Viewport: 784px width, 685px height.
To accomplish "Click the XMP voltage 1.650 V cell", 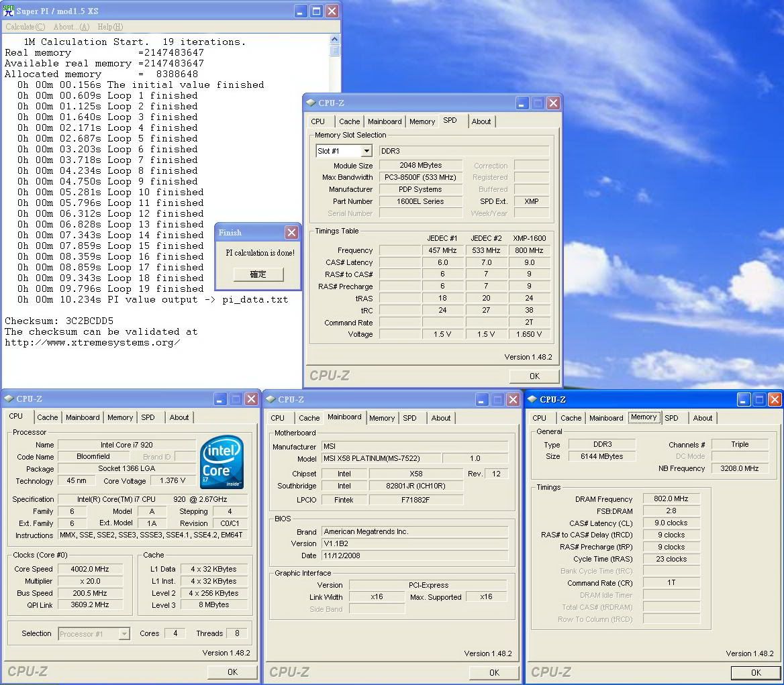I will (x=529, y=334).
